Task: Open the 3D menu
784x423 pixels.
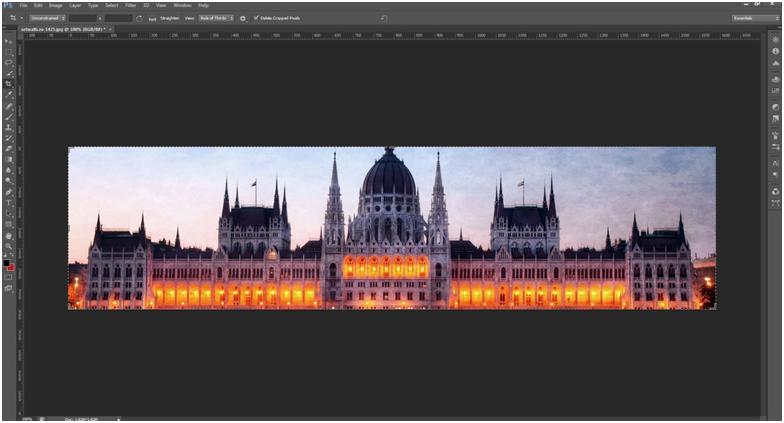Action: (146, 5)
